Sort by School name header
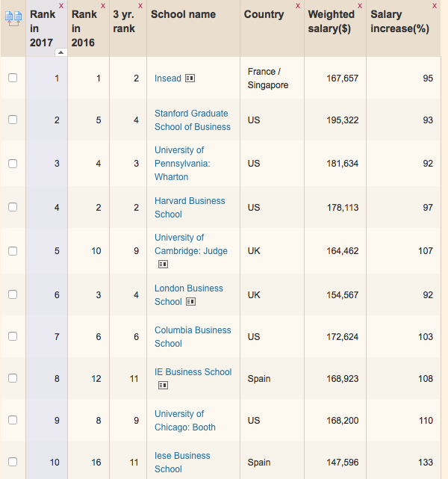This screenshot has height=479, width=448. (183, 14)
